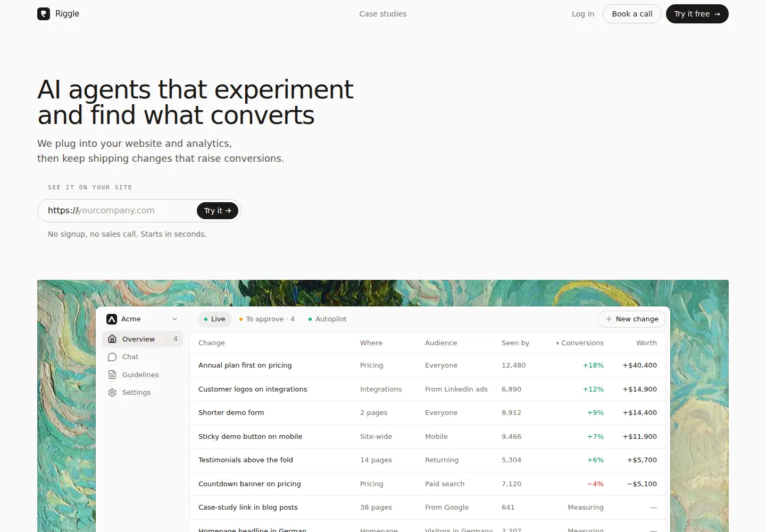The width and height of the screenshot is (766, 532).
Task: Open the Overview home icon
Action: (112, 339)
